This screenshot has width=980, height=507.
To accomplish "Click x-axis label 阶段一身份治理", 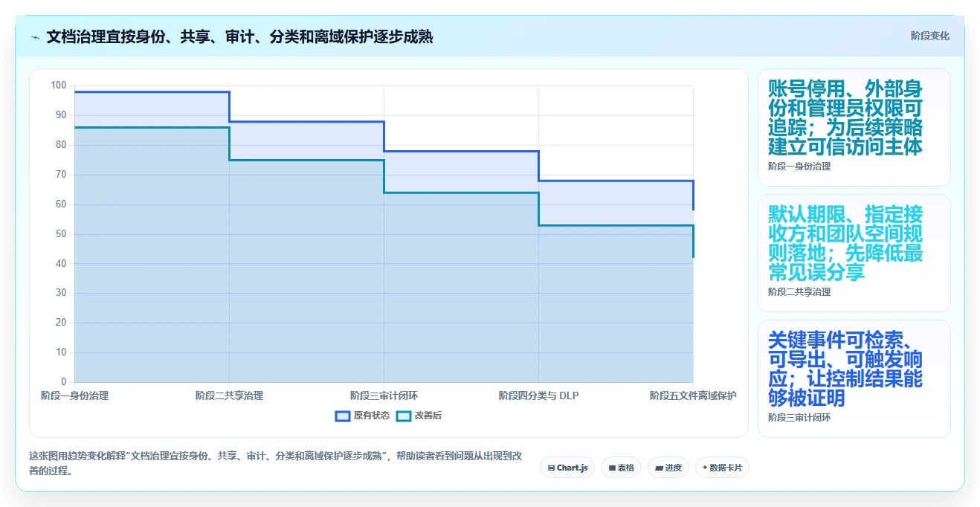I will point(74,395).
